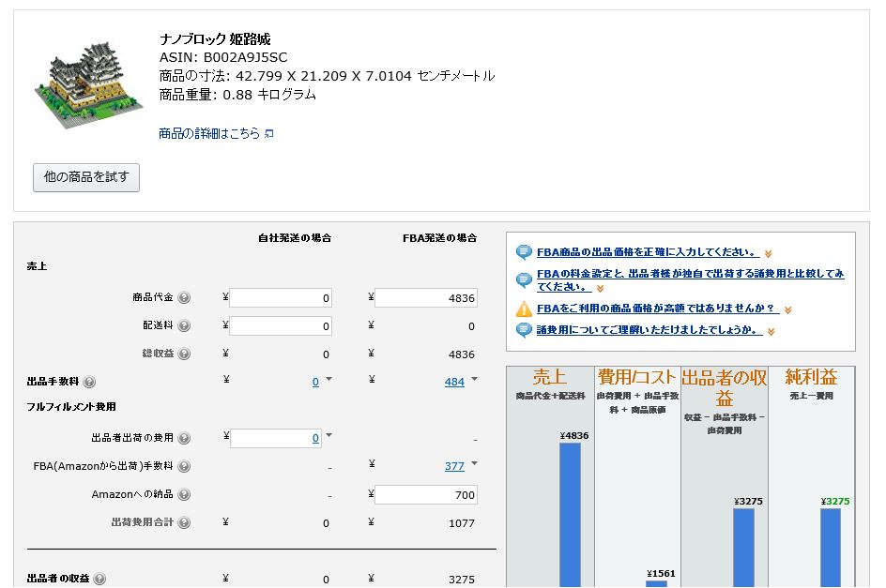This screenshot has height=588, width=886.
Task: Click FBA 出品者の収益 value 3275
Action: 462,580
